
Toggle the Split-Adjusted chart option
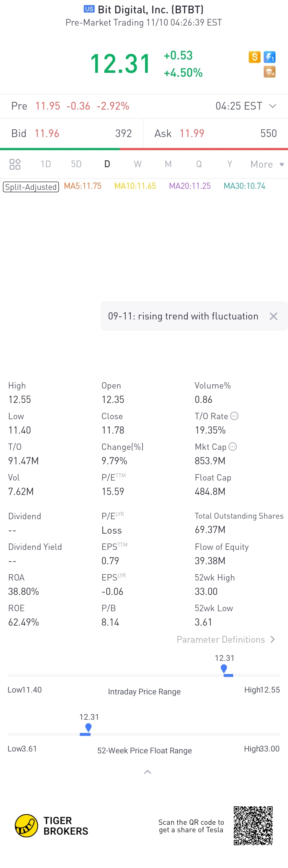(x=31, y=187)
